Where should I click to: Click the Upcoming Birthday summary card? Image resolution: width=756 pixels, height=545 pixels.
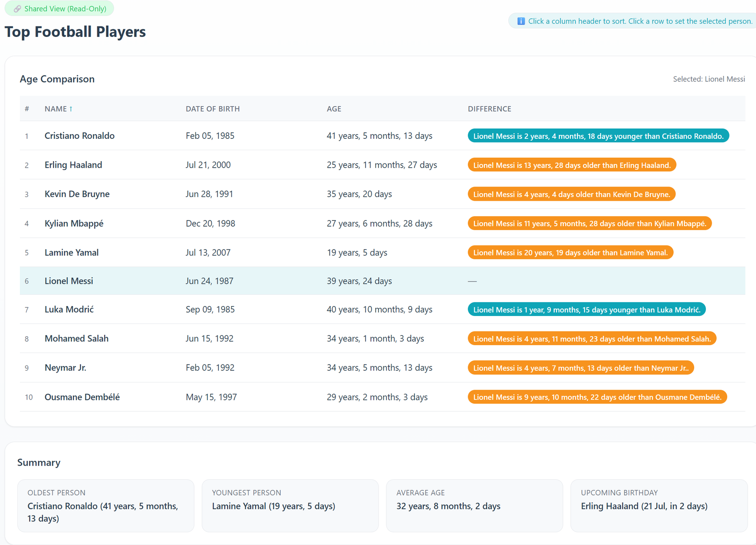pos(659,506)
